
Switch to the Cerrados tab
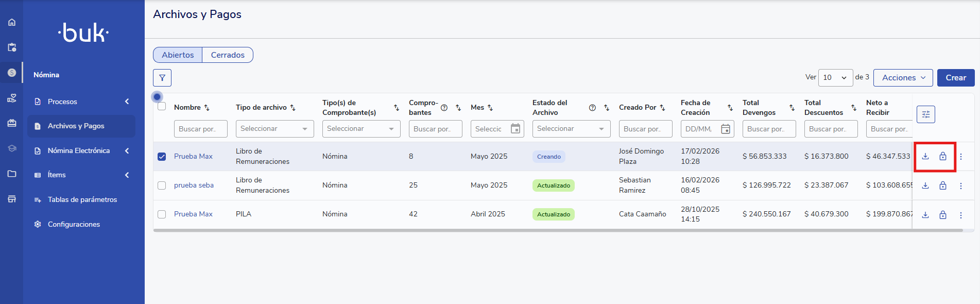[228, 55]
